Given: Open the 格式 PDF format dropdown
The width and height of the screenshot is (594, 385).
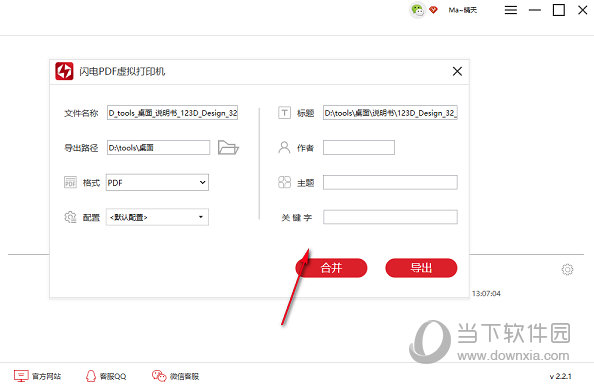Looking at the screenshot, I should point(157,183).
